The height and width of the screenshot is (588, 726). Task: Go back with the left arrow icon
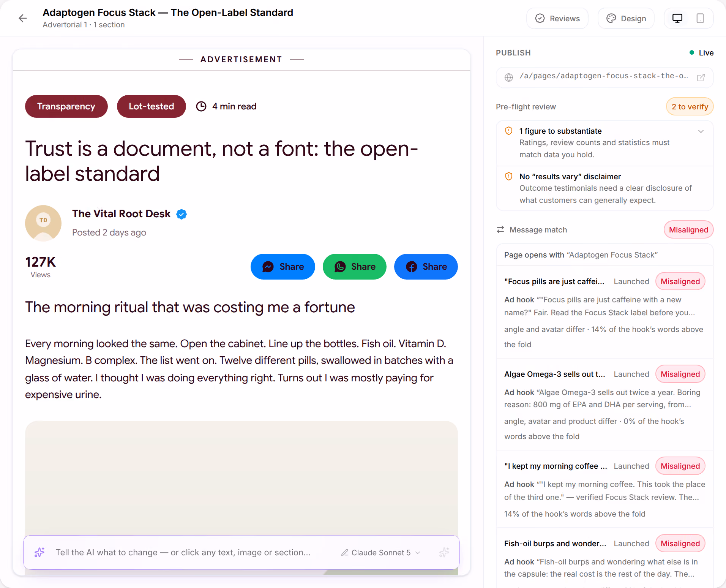point(23,18)
